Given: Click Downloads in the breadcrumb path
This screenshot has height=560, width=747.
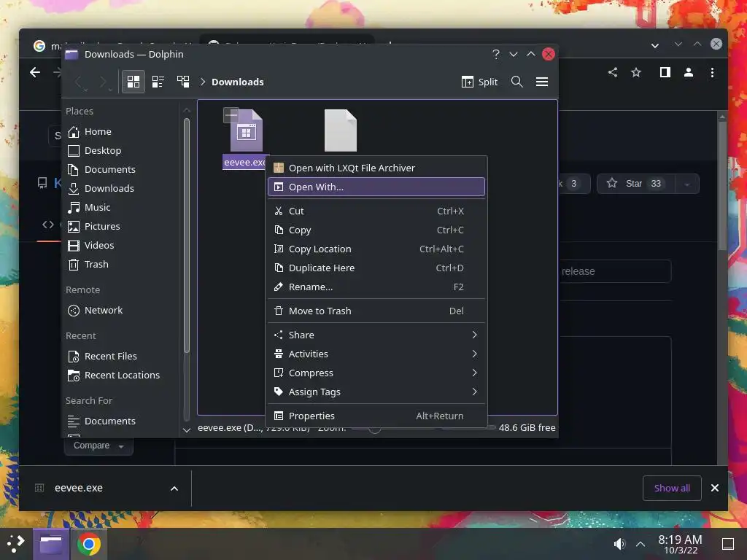Looking at the screenshot, I should [237, 82].
